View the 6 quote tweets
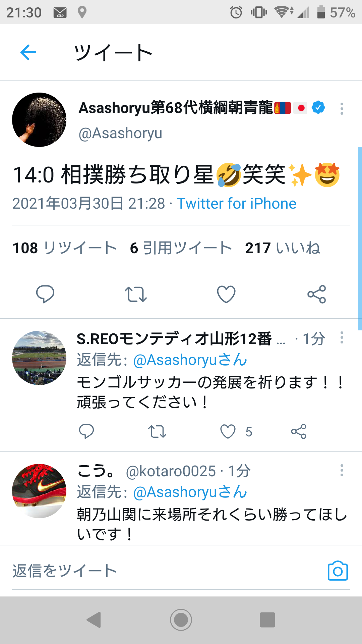This screenshot has width=362, height=644. click(x=181, y=248)
